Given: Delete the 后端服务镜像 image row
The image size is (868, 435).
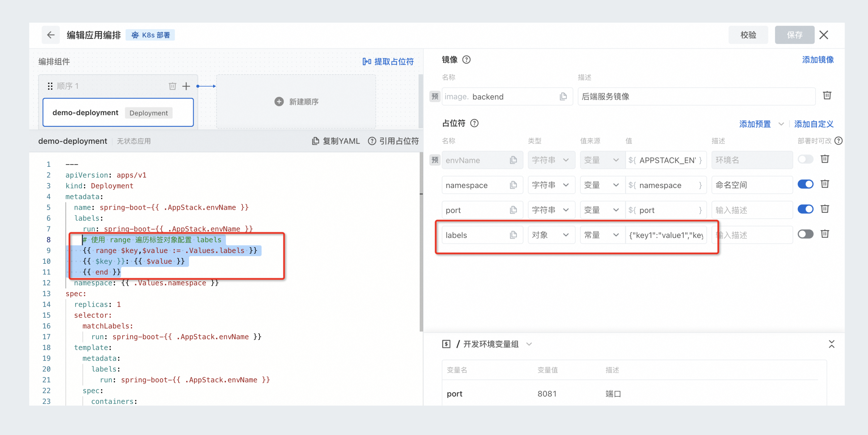Looking at the screenshot, I should coord(827,95).
